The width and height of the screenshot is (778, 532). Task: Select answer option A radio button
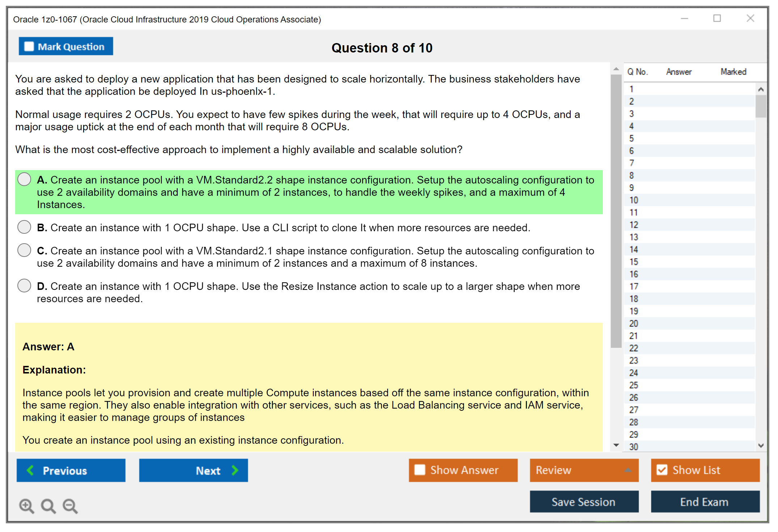coord(24,179)
